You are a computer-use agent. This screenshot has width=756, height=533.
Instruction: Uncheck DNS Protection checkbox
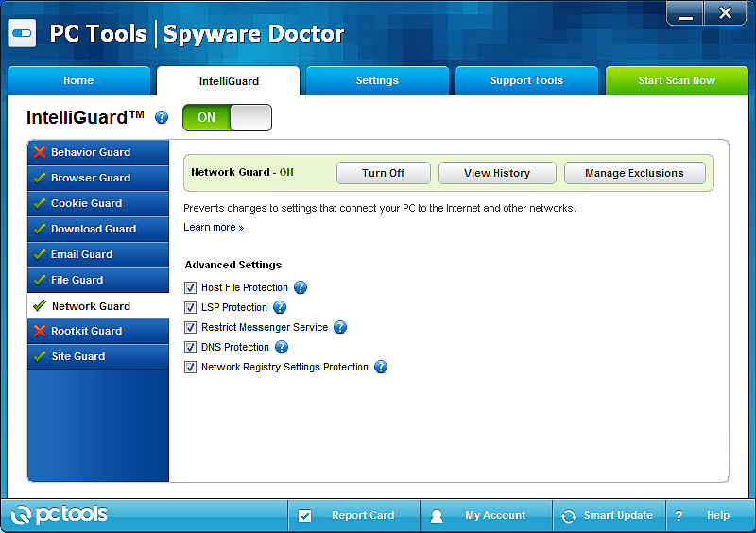(191, 347)
